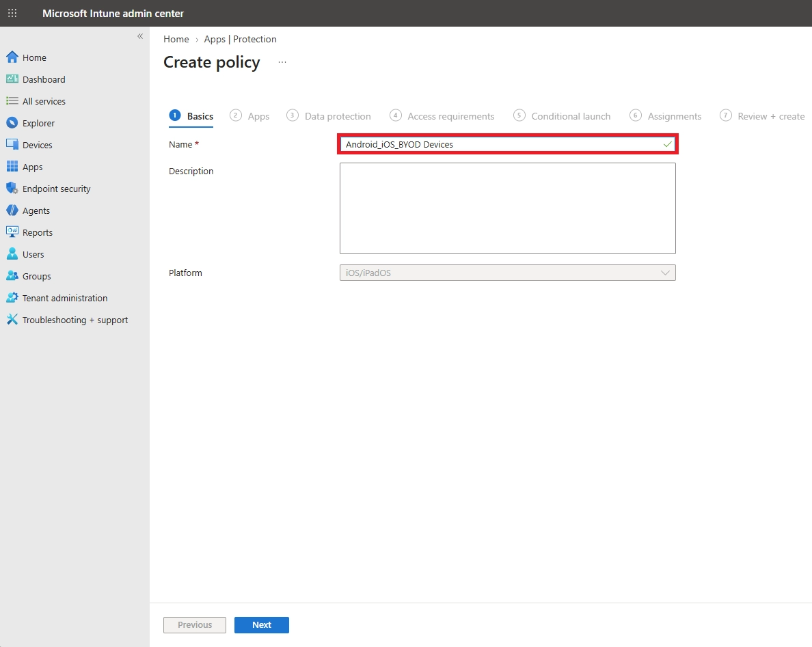
Task: Open Troubleshooting + support in the sidebar
Action: tap(75, 320)
